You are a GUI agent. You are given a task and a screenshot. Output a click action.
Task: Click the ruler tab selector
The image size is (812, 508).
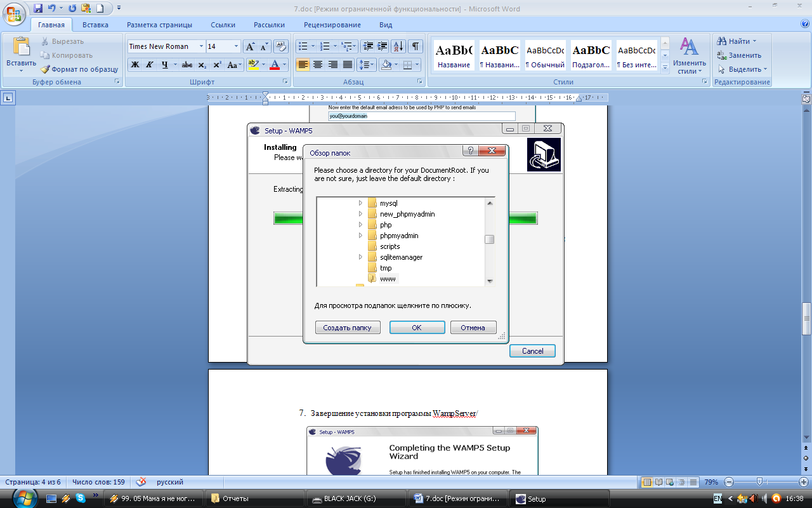coord(8,98)
